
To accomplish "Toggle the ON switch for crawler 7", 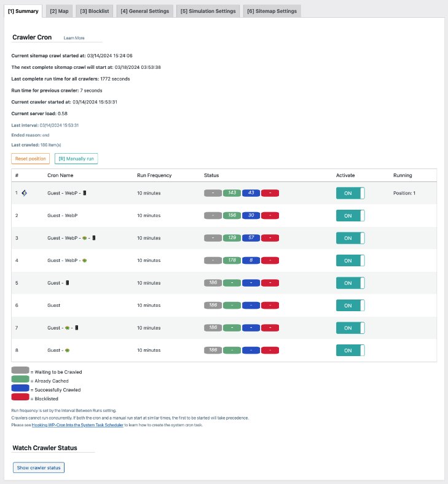I will [350, 328].
